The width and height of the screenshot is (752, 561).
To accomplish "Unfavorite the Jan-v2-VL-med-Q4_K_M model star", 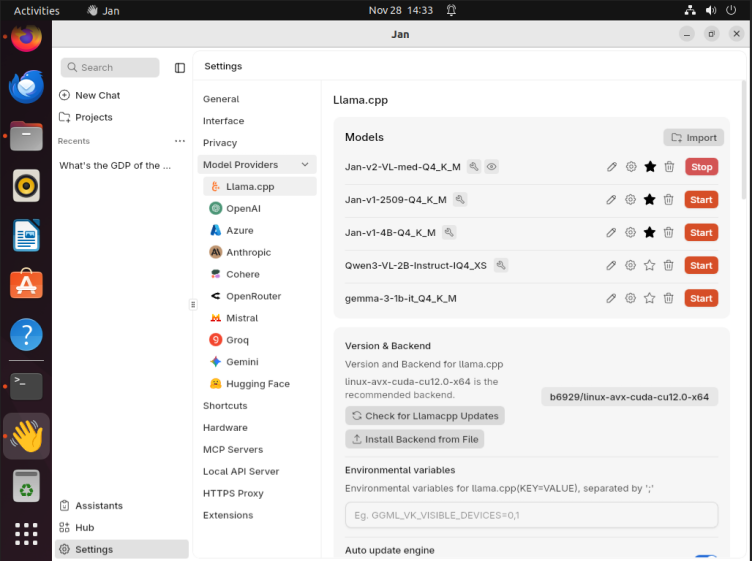I will 650,167.
